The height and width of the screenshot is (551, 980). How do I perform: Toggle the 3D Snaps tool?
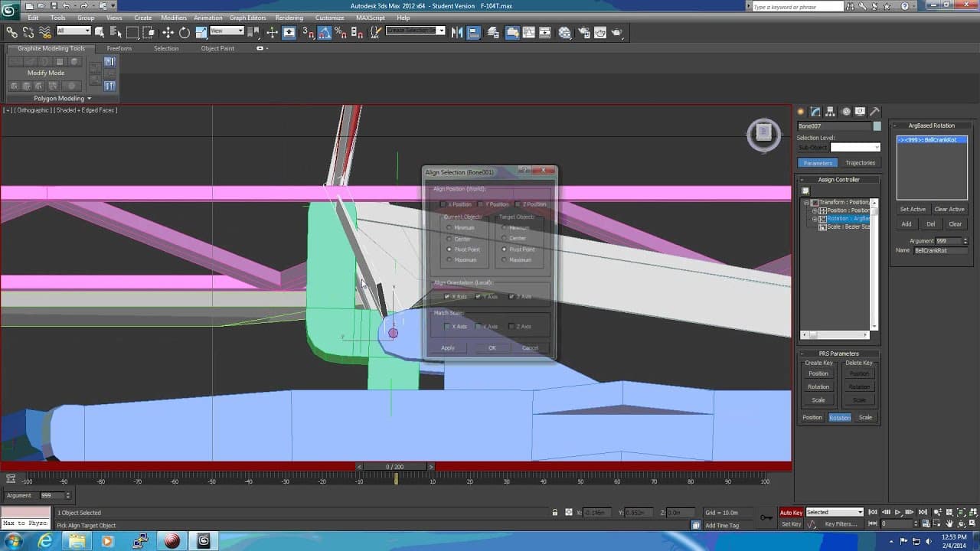tap(308, 32)
